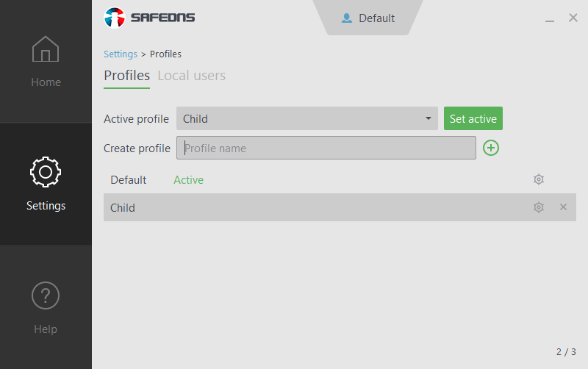Open the Active profile combo box showing Child
Screen dimensions: 588x369
301,118
